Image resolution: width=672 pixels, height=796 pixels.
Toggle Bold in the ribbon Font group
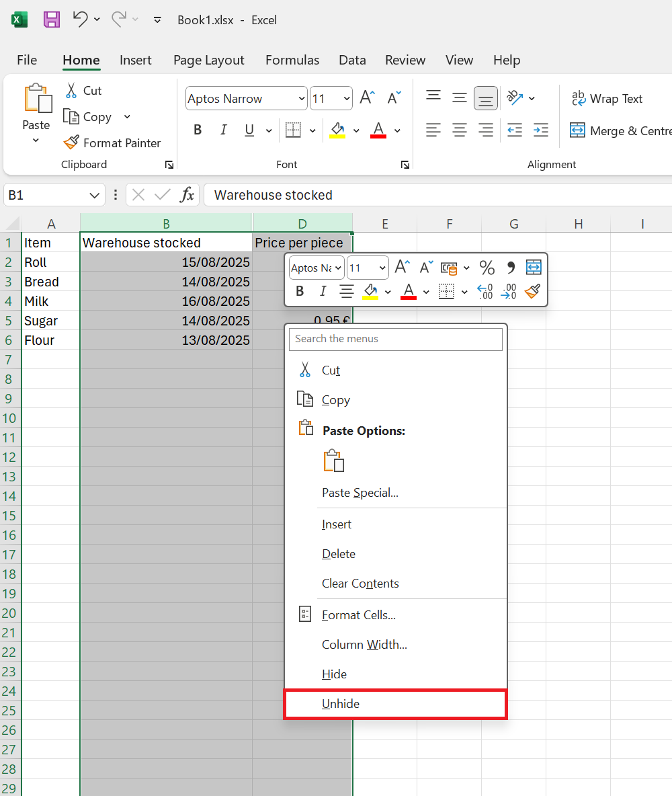pos(198,130)
